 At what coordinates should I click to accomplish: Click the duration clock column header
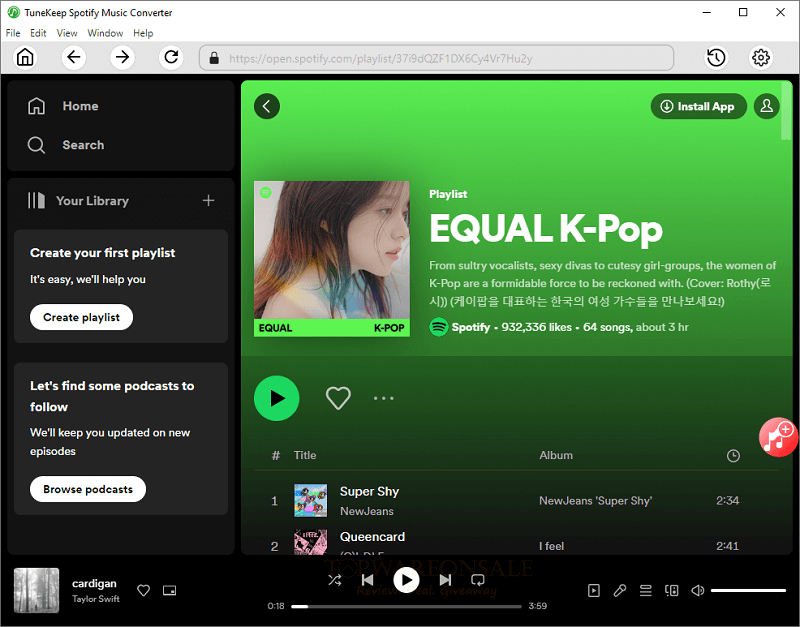click(x=733, y=456)
